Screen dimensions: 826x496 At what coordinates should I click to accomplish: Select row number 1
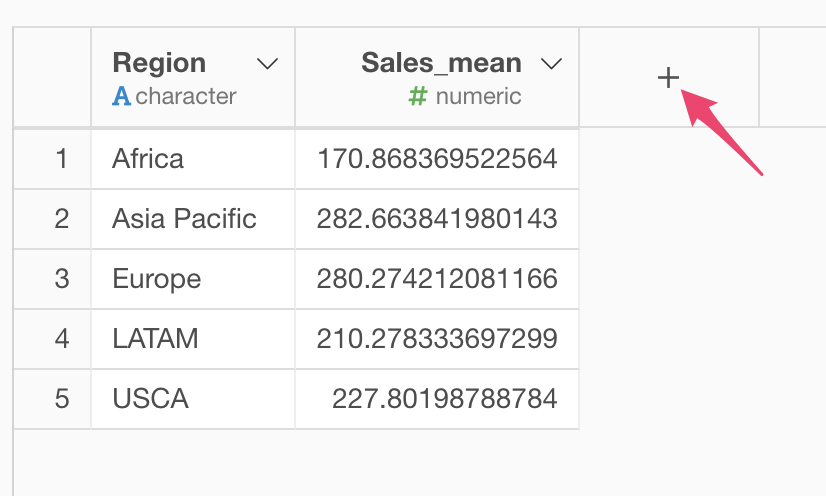[x=62, y=159]
